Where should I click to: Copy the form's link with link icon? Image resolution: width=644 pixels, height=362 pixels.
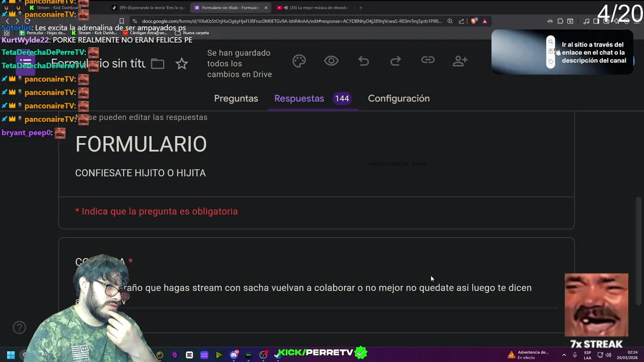click(x=428, y=60)
